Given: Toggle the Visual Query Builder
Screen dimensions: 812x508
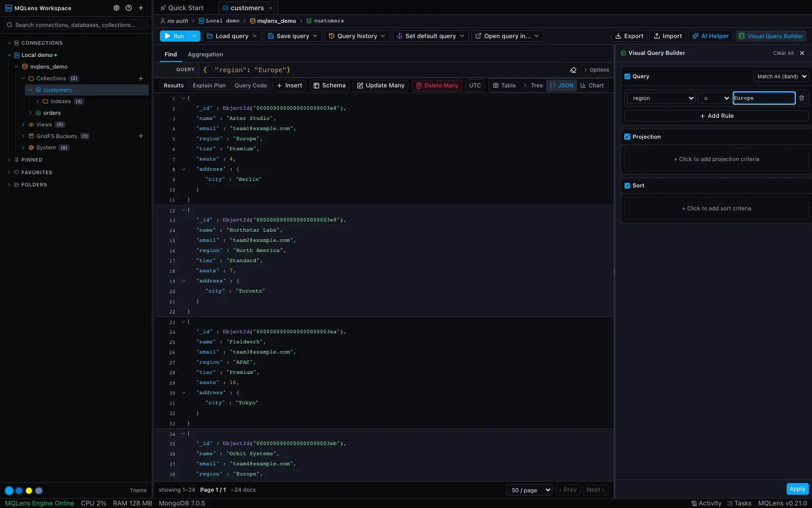Looking at the screenshot, I should [x=770, y=36].
